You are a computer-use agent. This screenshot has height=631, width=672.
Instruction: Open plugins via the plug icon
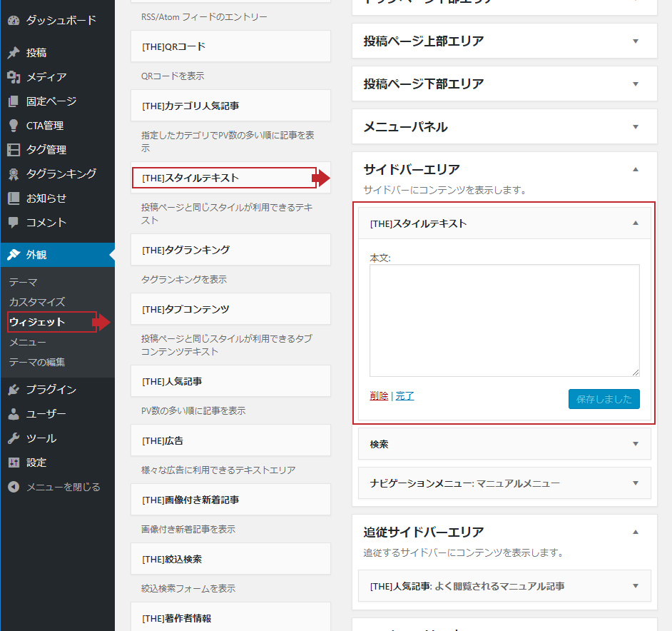coord(13,390)
